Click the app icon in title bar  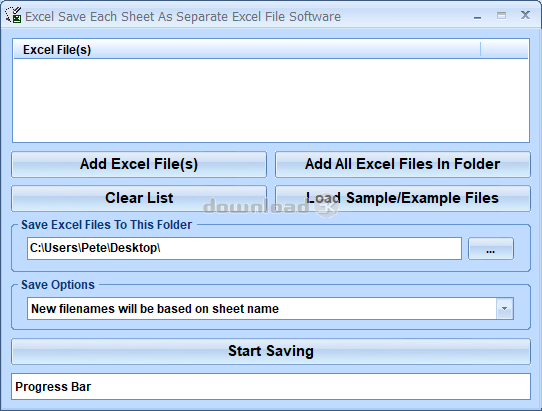tap(13, 15)
